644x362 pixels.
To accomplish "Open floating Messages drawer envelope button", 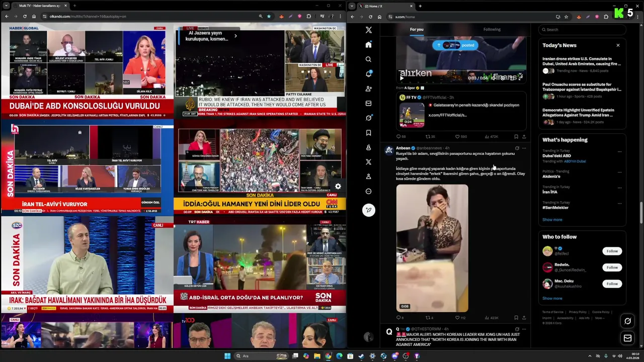I will [627, 338].
